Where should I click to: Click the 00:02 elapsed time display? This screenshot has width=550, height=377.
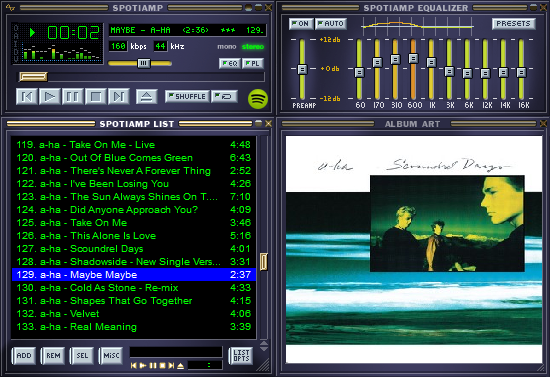73,33
